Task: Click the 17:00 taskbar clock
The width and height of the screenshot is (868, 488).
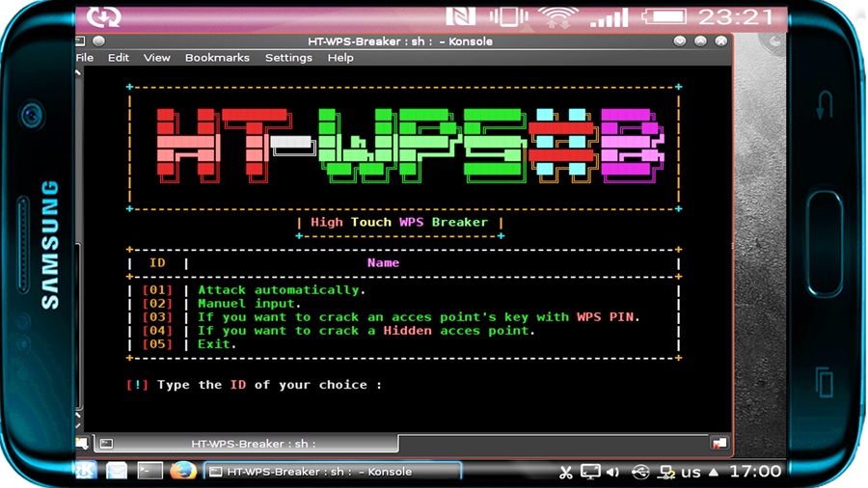Action: click(x=755, y=472)
